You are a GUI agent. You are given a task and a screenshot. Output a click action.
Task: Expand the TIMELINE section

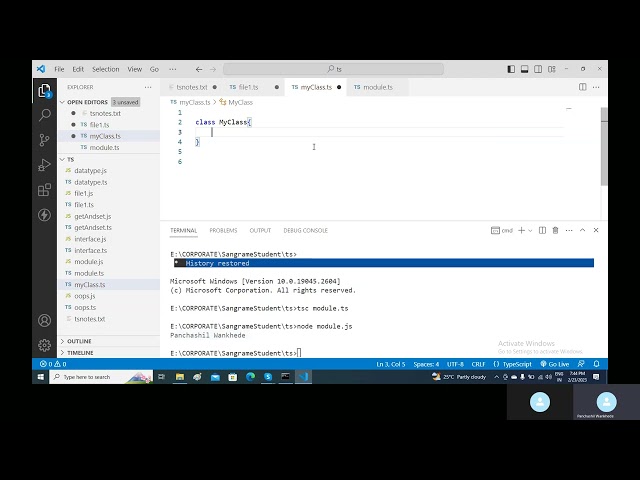109,353
